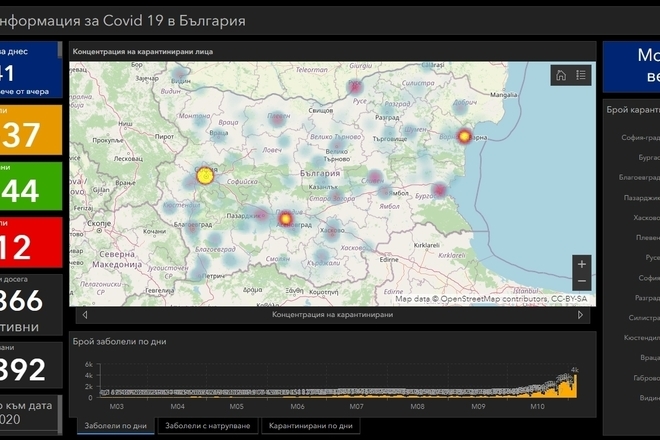This screenshot has width=660, height=440.
Task: Click the Plovdiv hotspot on the map
Action: click(284, 217)
